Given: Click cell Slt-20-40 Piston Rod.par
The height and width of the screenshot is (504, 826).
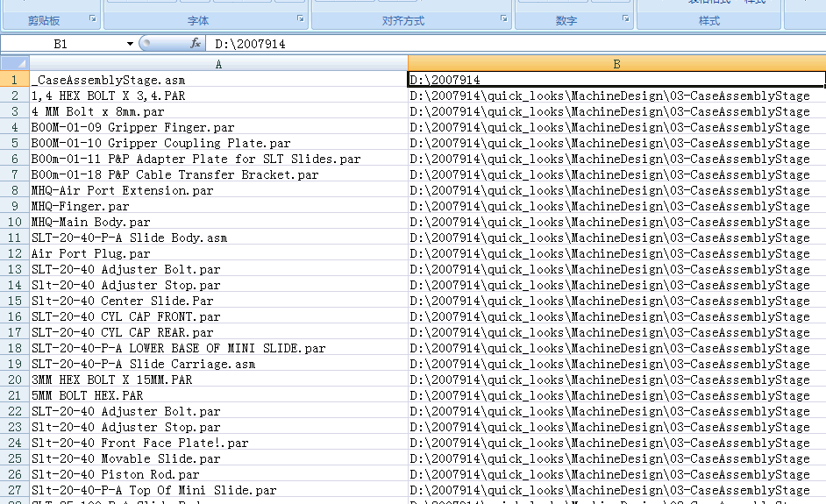Looking at the screenshot, I should tap(218, 474).
